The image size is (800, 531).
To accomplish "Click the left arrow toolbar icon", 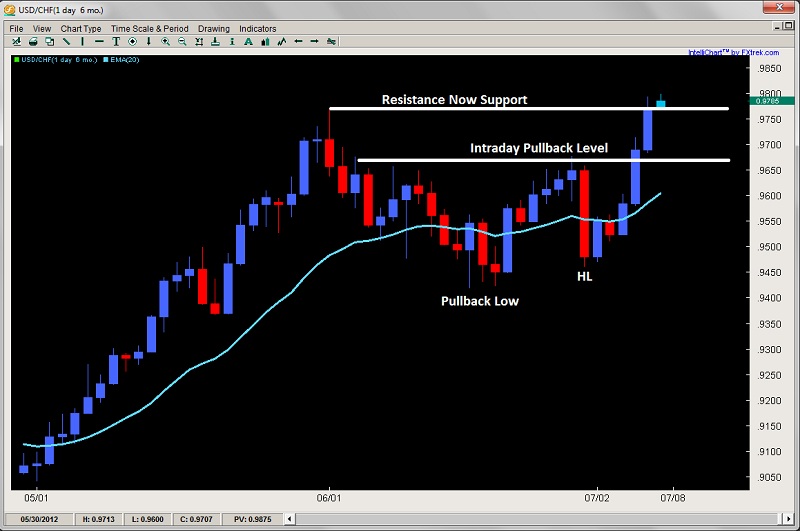I will click(298, 41).
